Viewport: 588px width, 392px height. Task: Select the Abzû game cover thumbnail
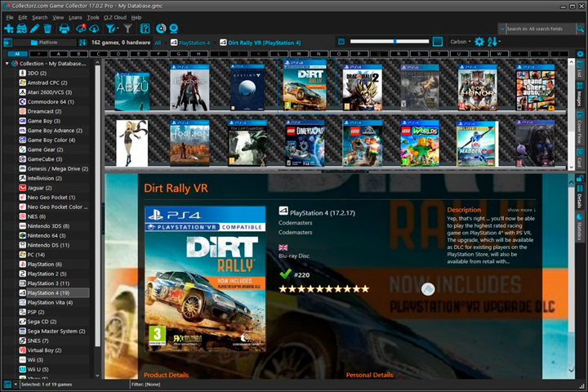tap(132, 91)
